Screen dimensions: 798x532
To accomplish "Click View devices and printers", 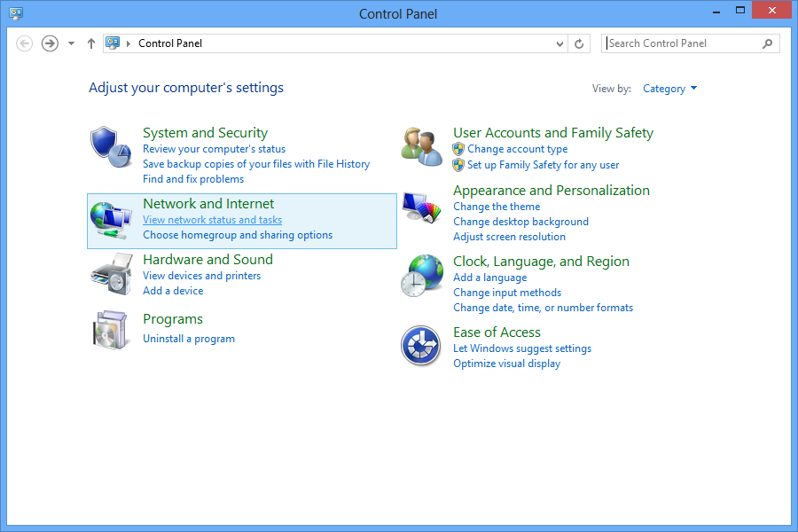I will click(201, 276).
